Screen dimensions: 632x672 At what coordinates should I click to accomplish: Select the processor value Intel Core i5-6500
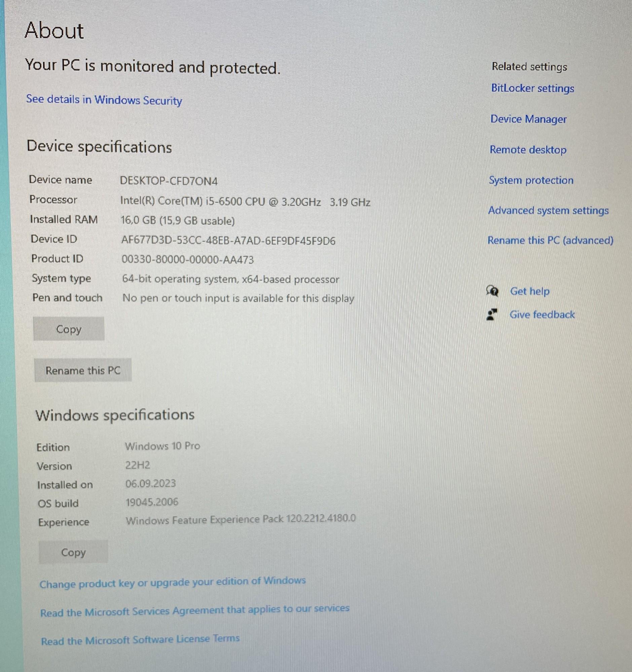click(245, 202)
